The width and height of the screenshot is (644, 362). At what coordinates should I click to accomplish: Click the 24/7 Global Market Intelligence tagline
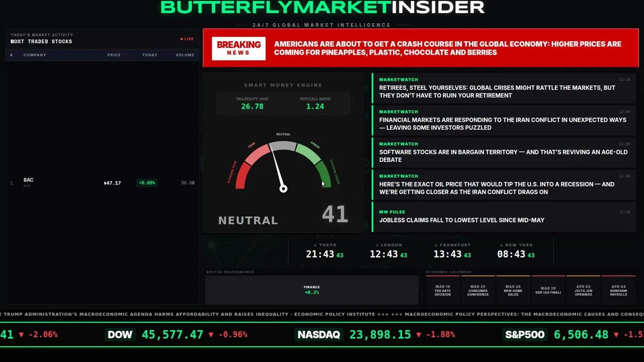pyautogui.click(x=321, y=25)
